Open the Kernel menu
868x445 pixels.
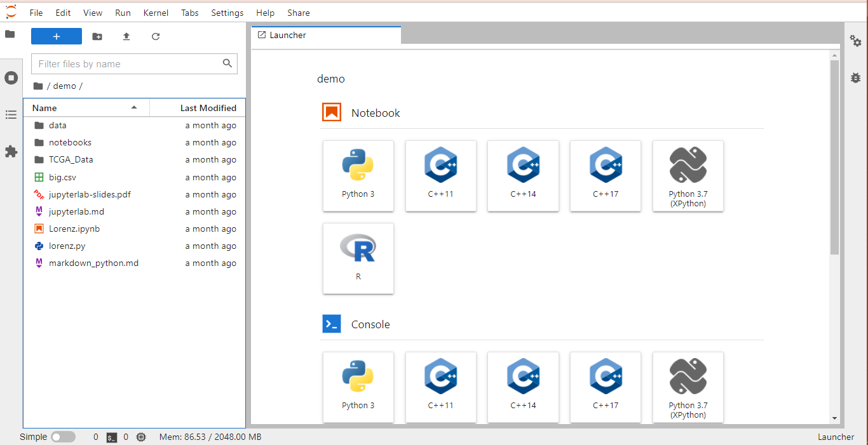156,13
